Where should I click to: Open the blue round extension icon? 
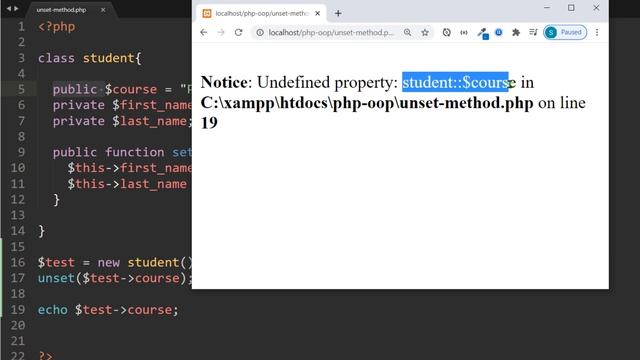coord(499,32)
